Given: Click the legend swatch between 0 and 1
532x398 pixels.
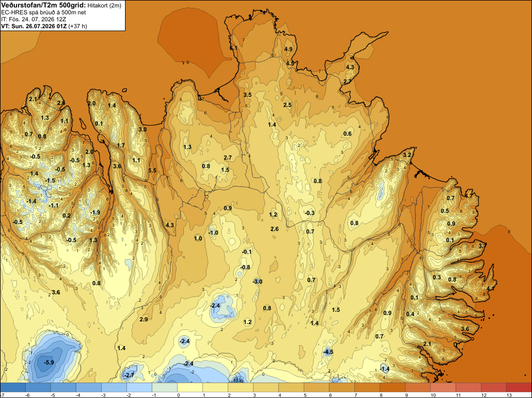Looking at the screenshot, I should [x=190, y=387].
